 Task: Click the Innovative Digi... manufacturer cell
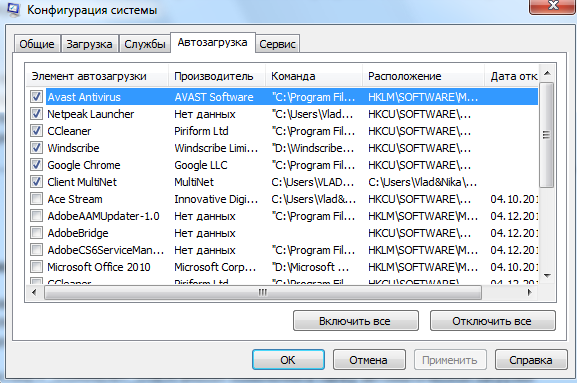tap(216, 199)
